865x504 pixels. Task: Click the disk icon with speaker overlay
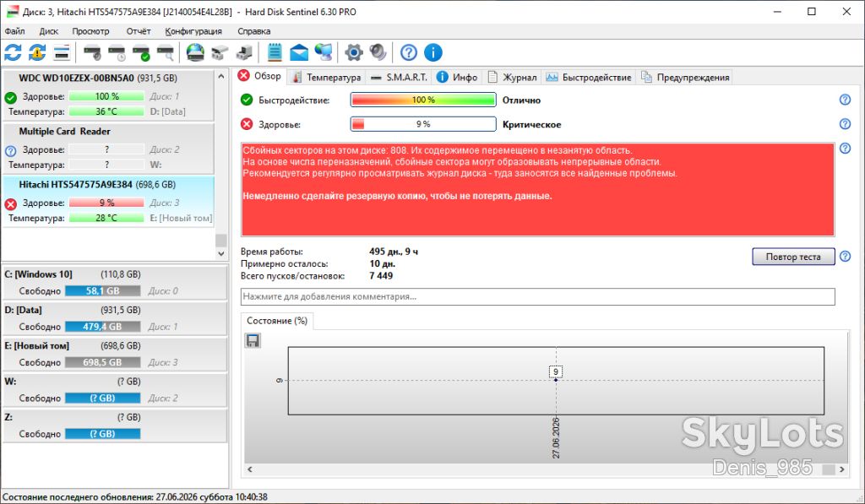[92, 53]
